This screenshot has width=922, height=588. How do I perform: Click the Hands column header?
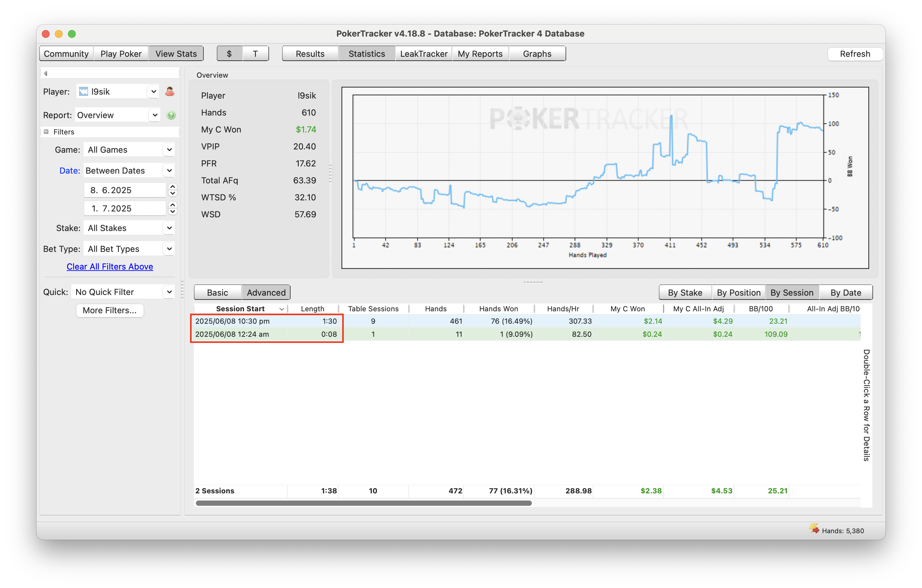[x=436, y=309]
